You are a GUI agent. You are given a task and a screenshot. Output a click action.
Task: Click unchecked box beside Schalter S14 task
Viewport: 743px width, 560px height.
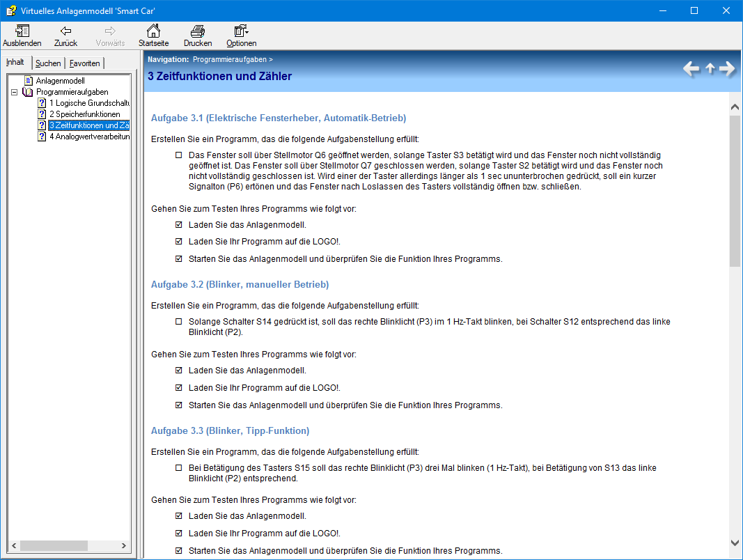[179, 321]
